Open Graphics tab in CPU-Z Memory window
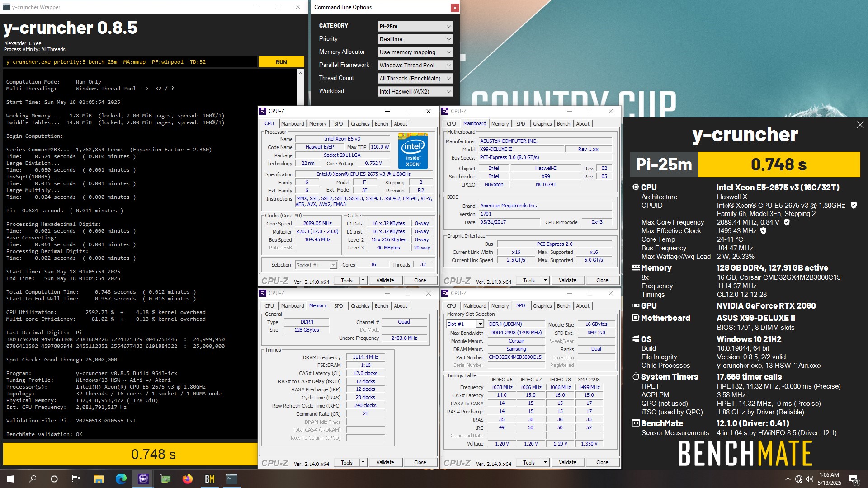Screen dimensions: 868x488 [x=360, y=306]
